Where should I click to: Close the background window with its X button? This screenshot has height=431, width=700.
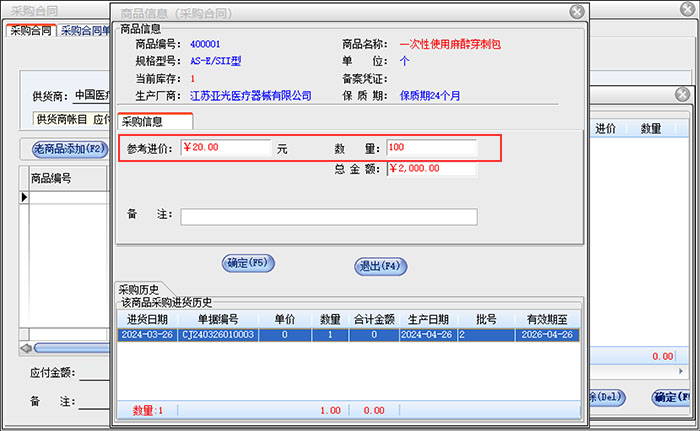click(682, 94)
